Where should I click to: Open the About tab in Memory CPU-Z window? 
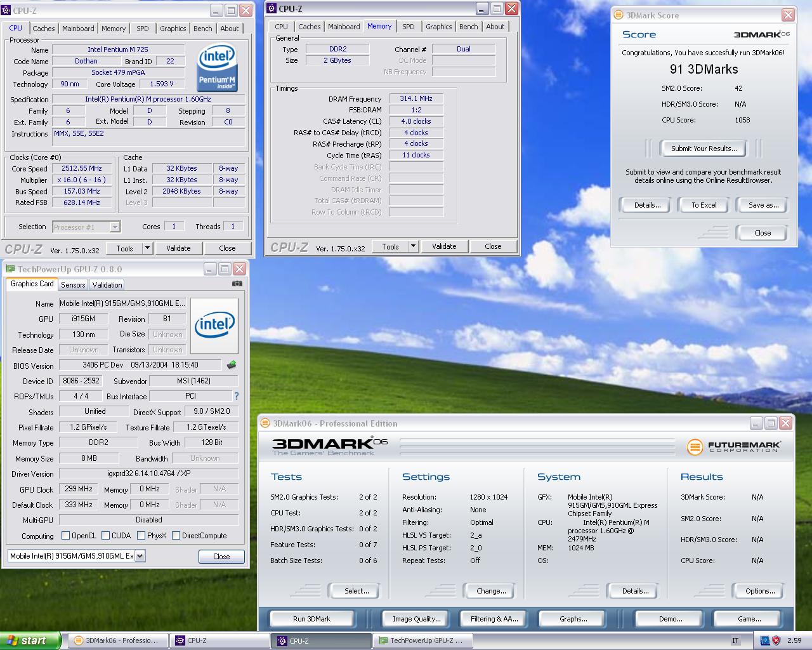pyautogui.click(x=495, y=27)
